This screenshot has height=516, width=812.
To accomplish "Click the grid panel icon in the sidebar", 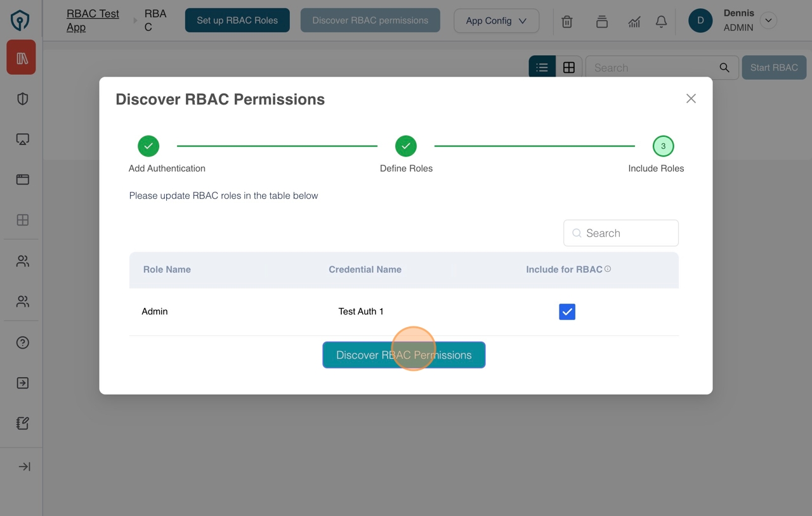I will tap(21, 220).
